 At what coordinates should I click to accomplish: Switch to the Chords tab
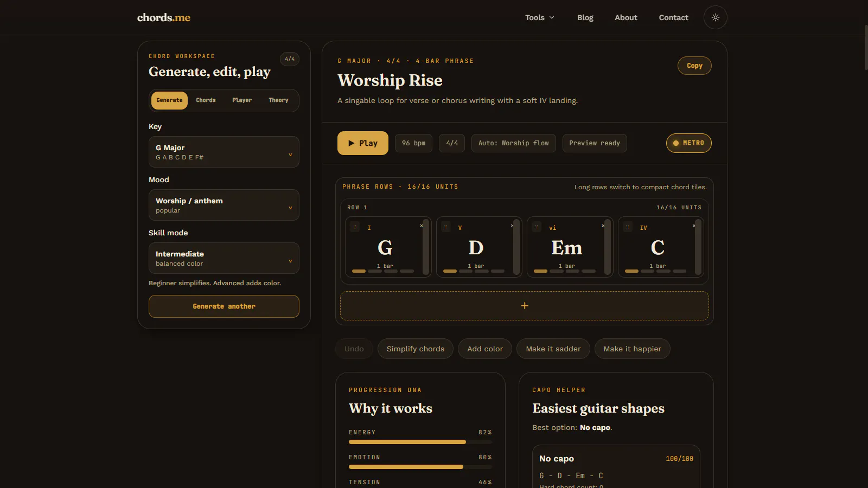coord(206,100)
